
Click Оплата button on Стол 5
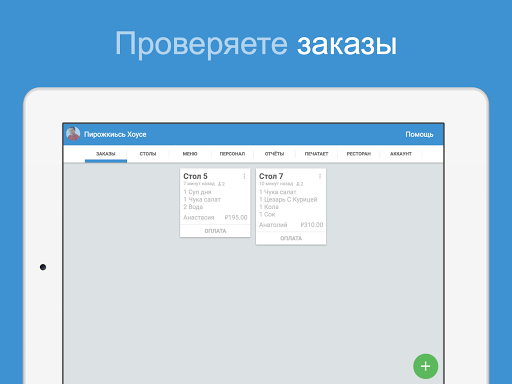click(215, 231)
